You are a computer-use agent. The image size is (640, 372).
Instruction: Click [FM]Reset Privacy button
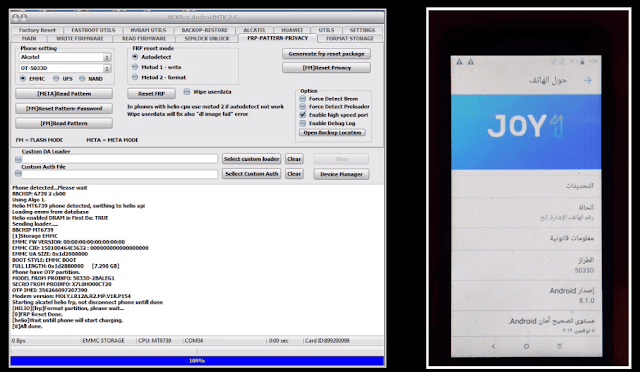[x=326, y=68]
